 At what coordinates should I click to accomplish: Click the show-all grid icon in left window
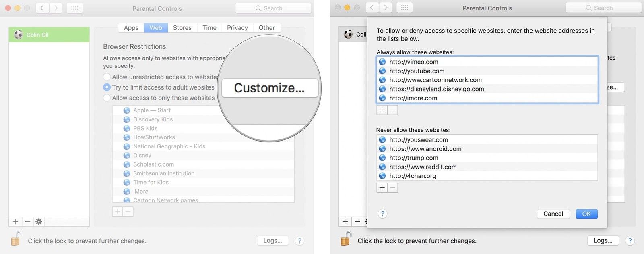point(74,8)
